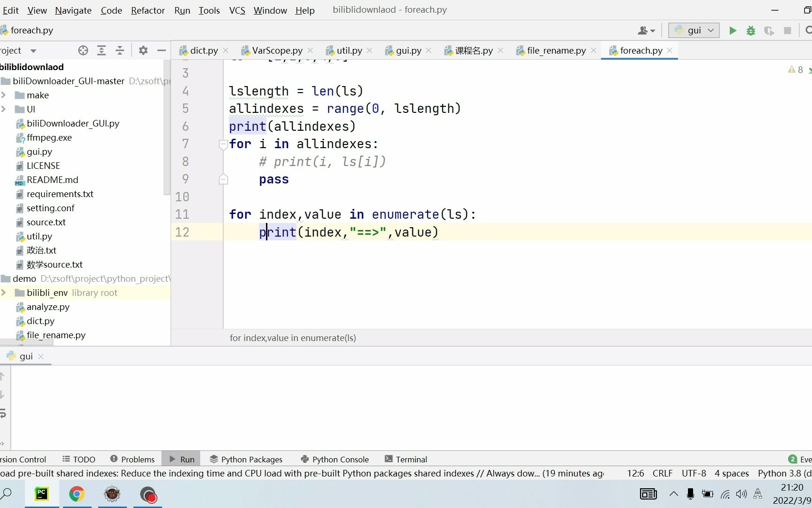Viewport: 812px width, 508px height.
Task: Stop the running process with the stop icon
Action: click(x=788, y=30)
